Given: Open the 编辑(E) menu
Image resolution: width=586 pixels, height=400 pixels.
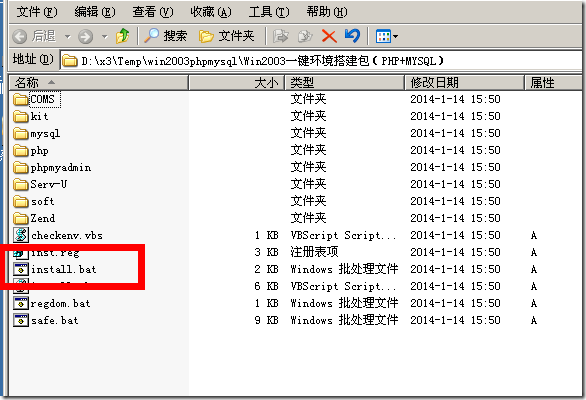Looking at the screenshot, I should coord(95,12).
